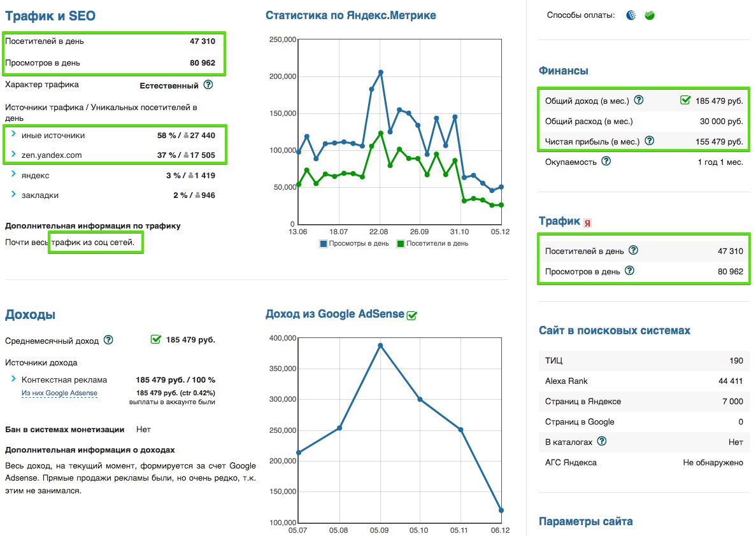Click the 47 310 visitors value in Трафик и SEO

pyautogui.click(x=203, y=41)
